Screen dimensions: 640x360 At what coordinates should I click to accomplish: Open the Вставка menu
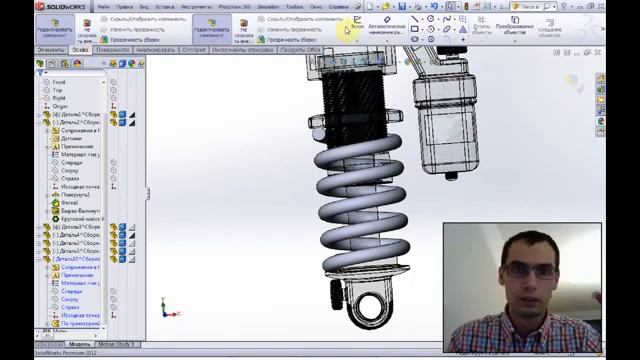(164, 7)
